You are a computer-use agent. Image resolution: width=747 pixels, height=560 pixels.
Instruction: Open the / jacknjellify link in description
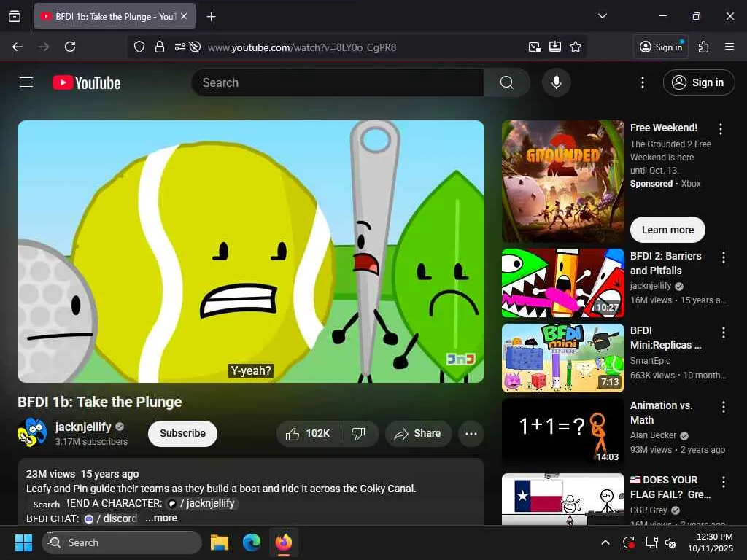tap(203, 503)
